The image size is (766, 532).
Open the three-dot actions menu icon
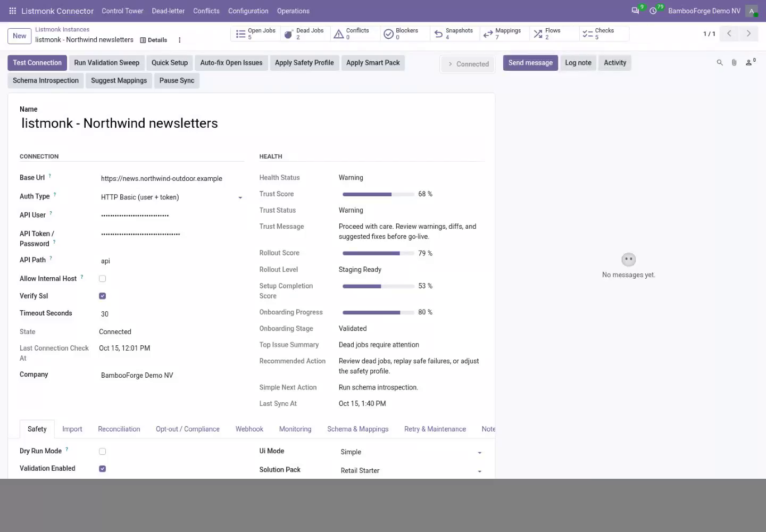click(x=179, y=40)
